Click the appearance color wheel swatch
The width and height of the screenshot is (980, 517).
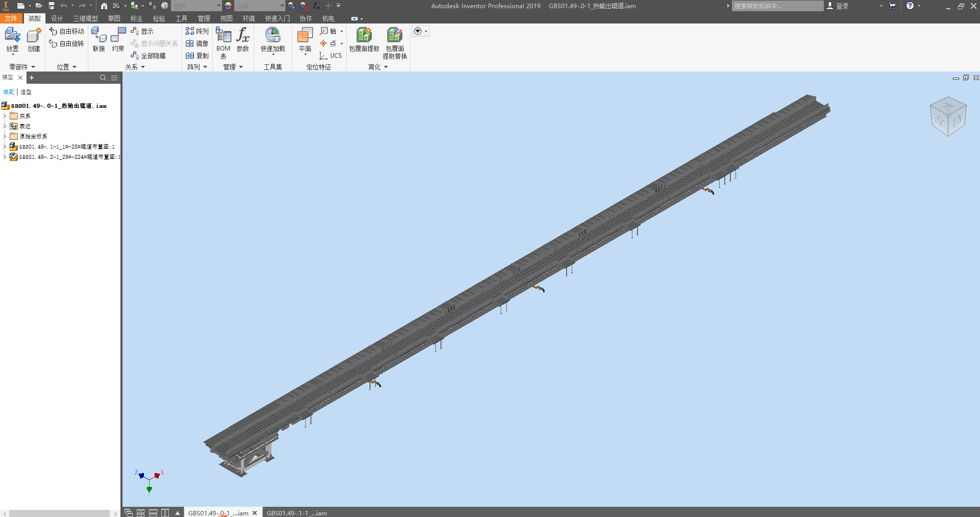pos(228,6)
